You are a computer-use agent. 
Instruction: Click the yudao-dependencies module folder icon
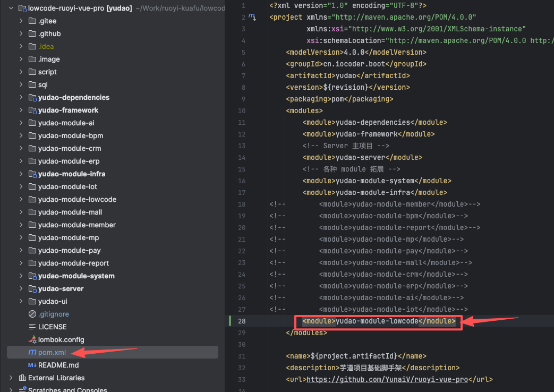tap(32, 97)
